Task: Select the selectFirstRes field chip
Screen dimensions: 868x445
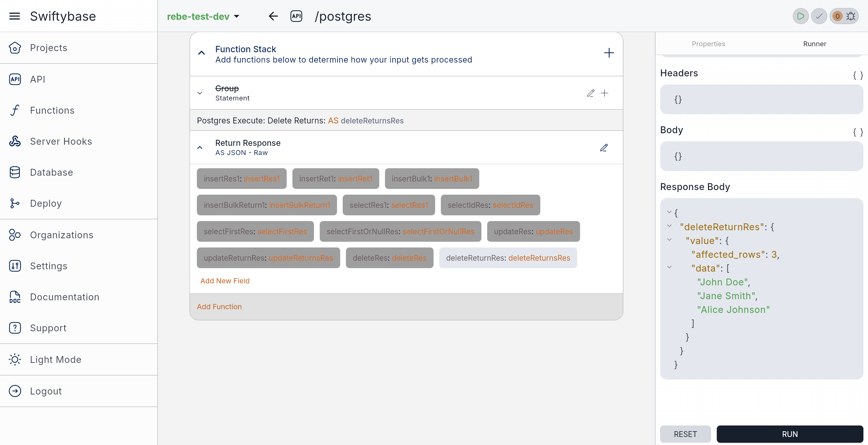Action: coord(255,232)
